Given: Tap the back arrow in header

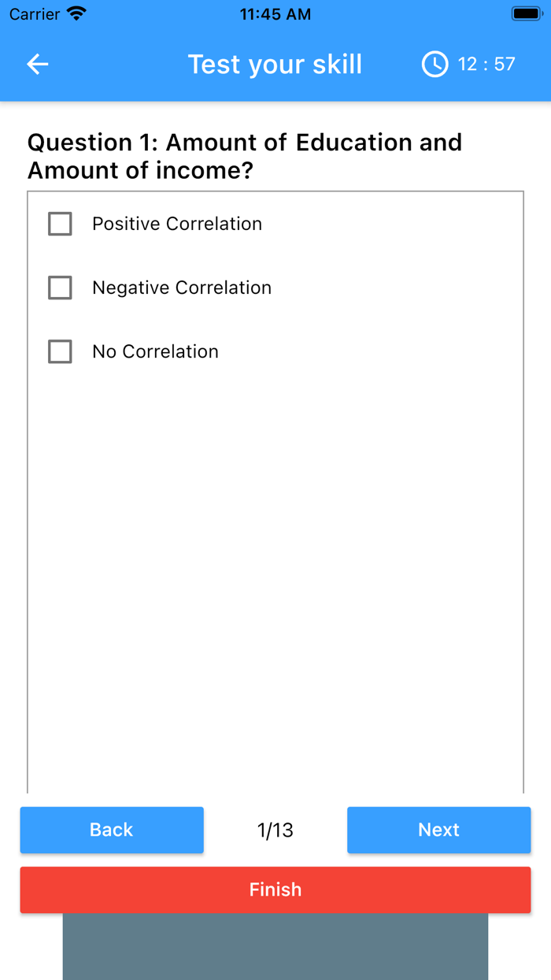Looking at the screenshot, I should pos(38,65).
